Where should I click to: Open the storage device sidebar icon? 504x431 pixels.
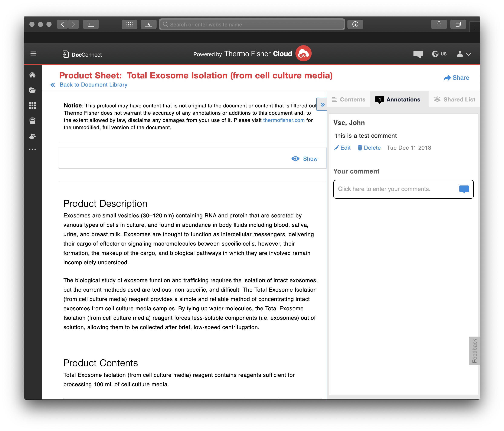pyautogui.click(x=32, y=121)
